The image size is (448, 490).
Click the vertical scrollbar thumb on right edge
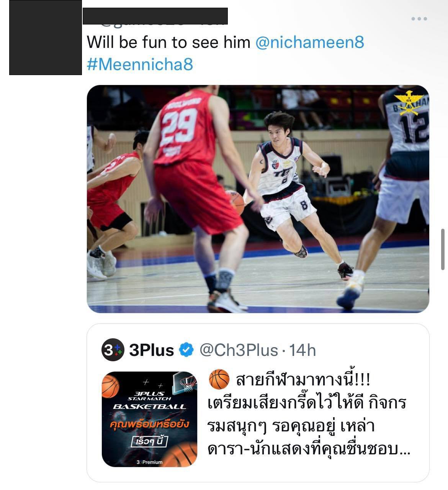tap(443, 249)
